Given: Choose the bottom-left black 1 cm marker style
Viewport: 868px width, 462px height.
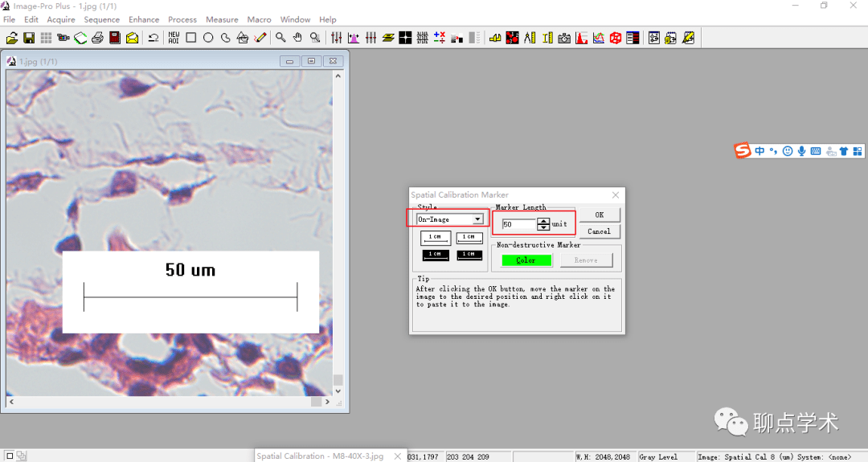Looking at the screenshot, I should (x=435, y=255).
